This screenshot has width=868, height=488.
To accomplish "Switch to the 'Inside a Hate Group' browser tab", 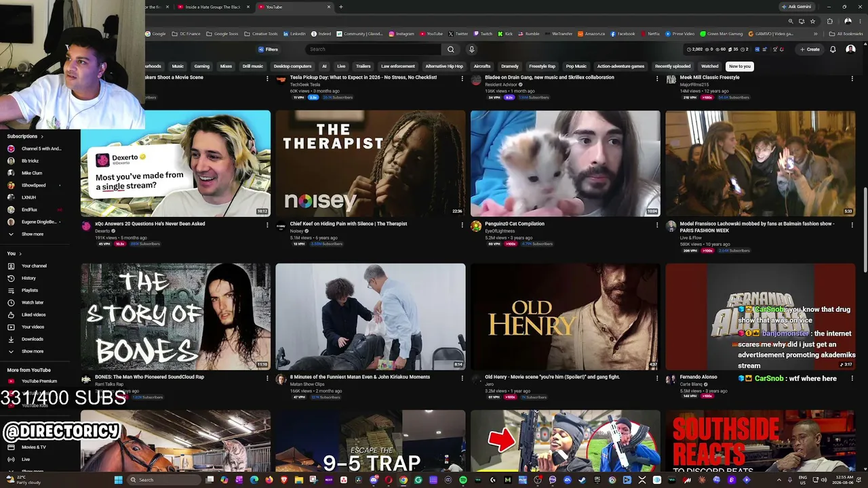I will [x=213, y=7].
